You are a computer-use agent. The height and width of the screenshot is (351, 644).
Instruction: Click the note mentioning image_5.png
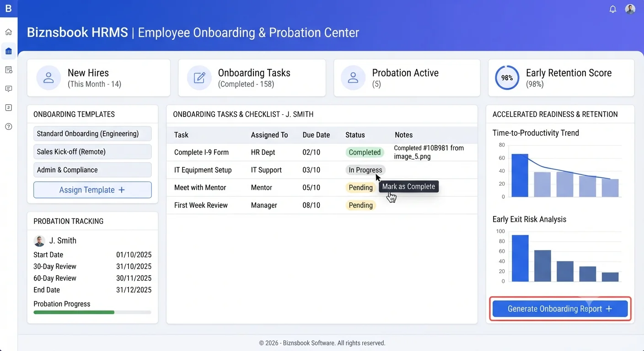coord(429,152)
